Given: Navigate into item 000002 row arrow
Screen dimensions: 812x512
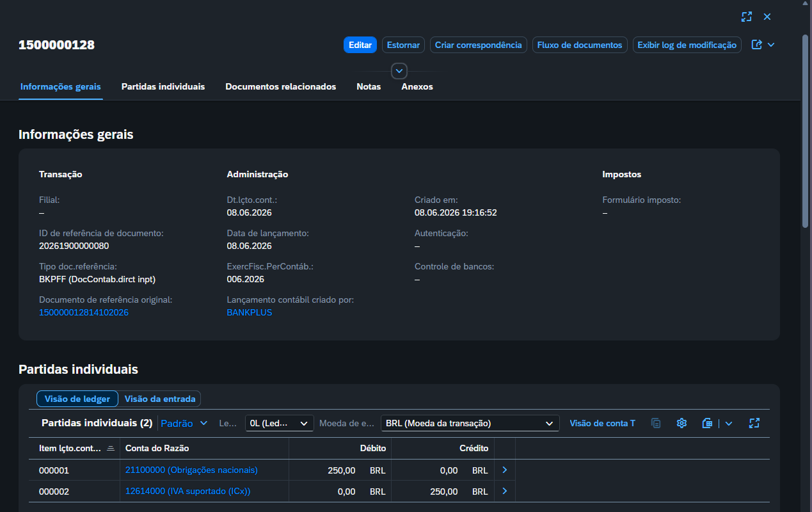Looking at the screenshot, I should click(x=504, y=492).
